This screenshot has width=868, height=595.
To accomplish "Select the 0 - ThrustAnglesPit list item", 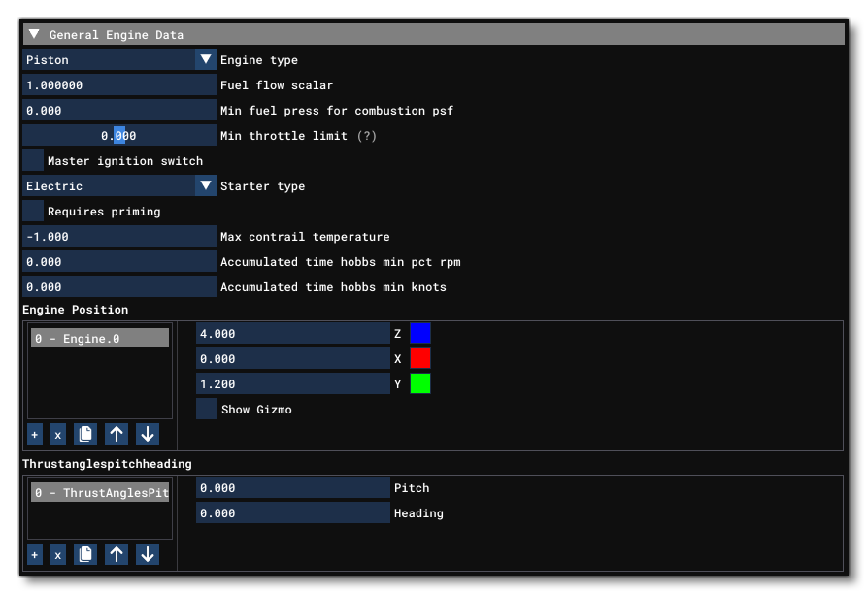I will (100, 493).
